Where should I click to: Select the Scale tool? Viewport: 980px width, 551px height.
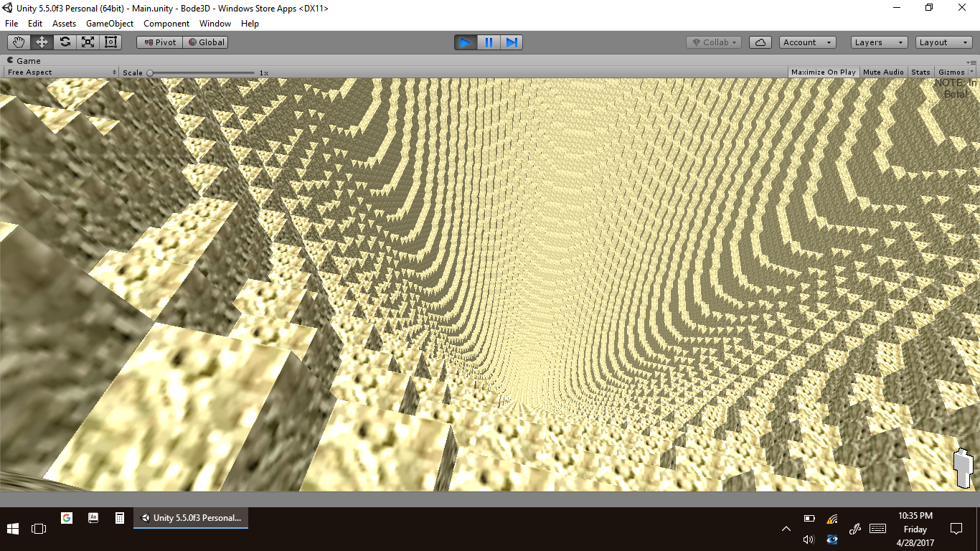coord(88,42)
